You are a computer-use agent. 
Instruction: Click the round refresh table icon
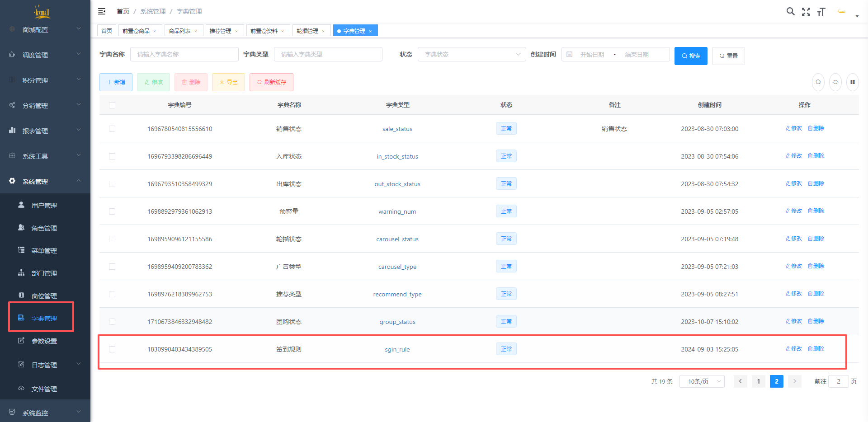[x=835, y=82]
